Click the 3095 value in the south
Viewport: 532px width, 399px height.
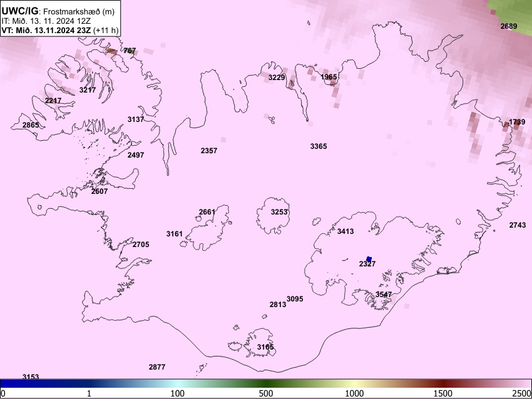point(295,299)
